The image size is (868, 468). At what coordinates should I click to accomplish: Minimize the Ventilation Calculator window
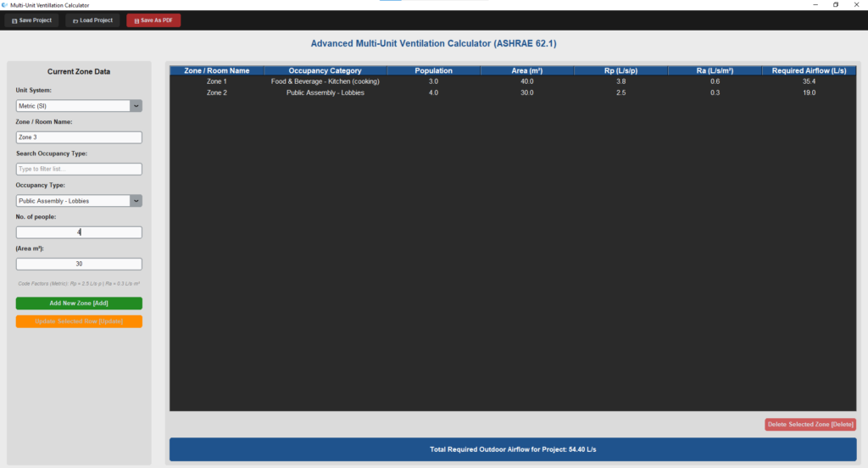pos(815,5)
